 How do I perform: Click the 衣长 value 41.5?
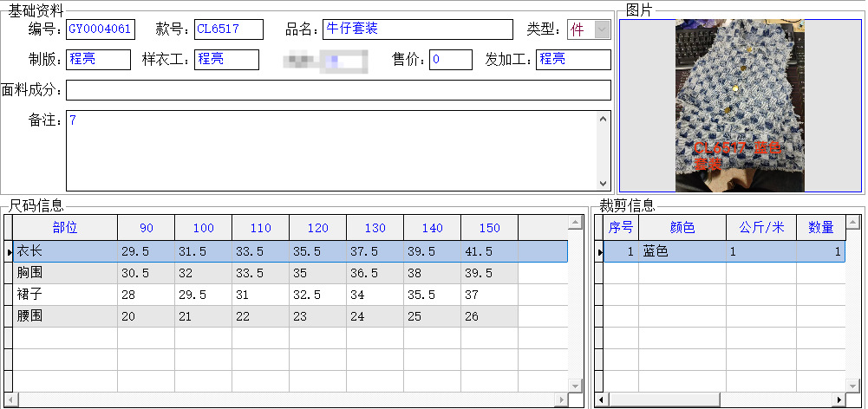click(489, 251)
